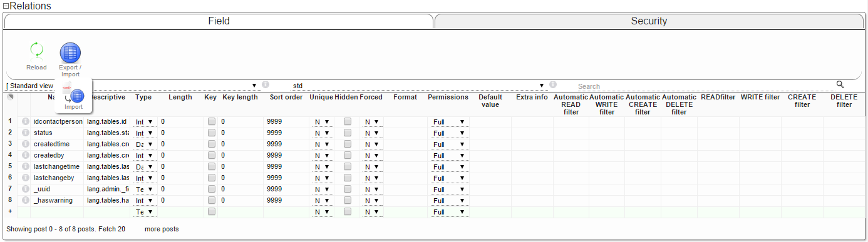Click the table corner select-all icon
Viewport: 868px width, 242px height.
[10, 98]
